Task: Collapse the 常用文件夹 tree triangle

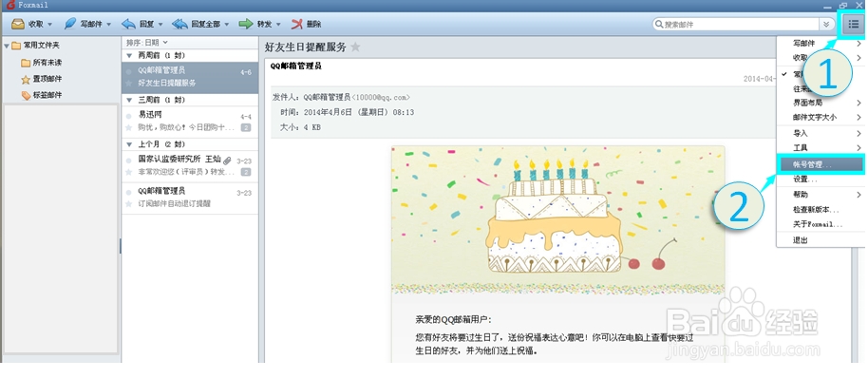Action: [7, 46]
